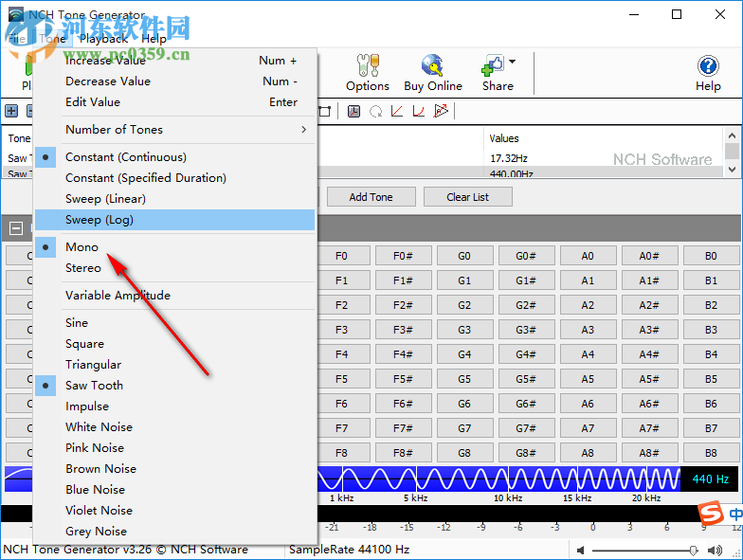Click the Sogou input method icon
743x560 pixels.
click(x=710, y=514)
